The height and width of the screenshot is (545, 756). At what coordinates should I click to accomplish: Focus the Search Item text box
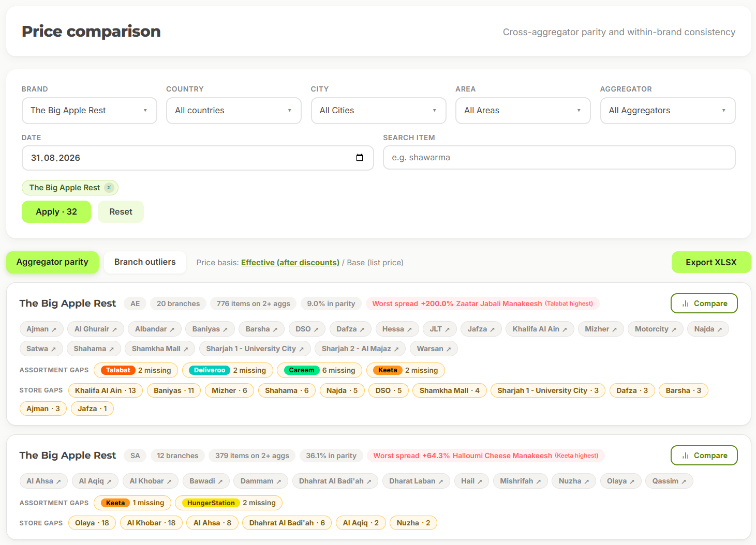[x=559, y=158]
